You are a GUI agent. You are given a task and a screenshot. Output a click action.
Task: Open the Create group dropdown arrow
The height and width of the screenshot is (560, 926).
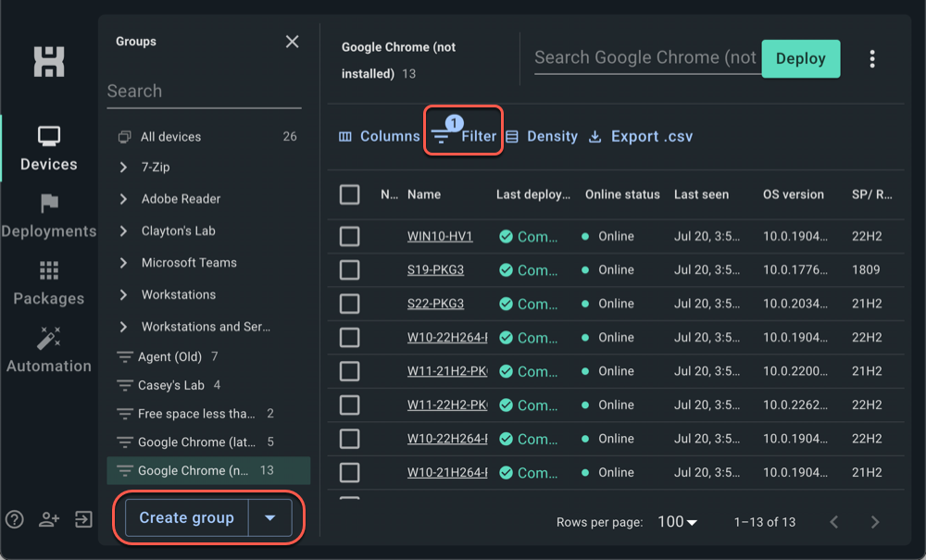coord(269,517)
